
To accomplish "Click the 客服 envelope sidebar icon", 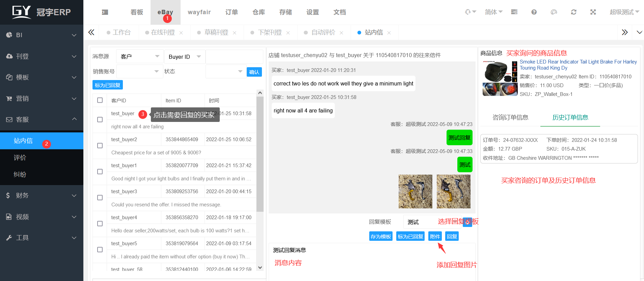I will (x=9, y=120).
